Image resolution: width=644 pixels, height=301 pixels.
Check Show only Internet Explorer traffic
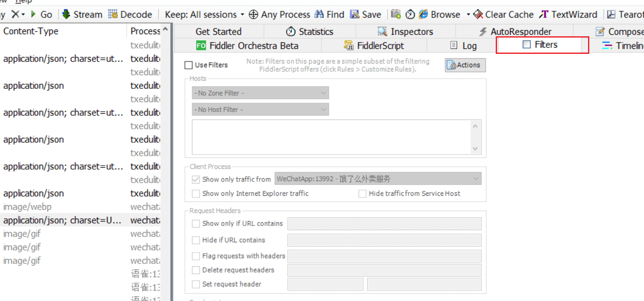196,193
